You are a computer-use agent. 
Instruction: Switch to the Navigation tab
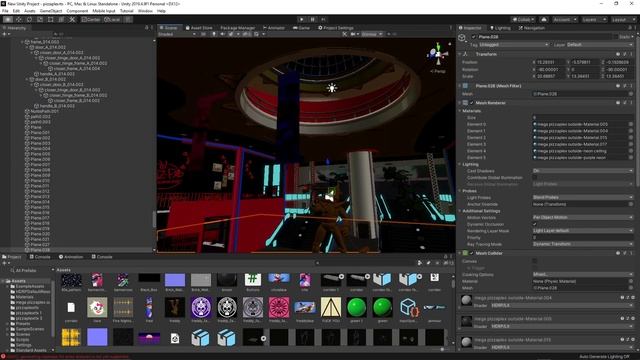[531, 28]
